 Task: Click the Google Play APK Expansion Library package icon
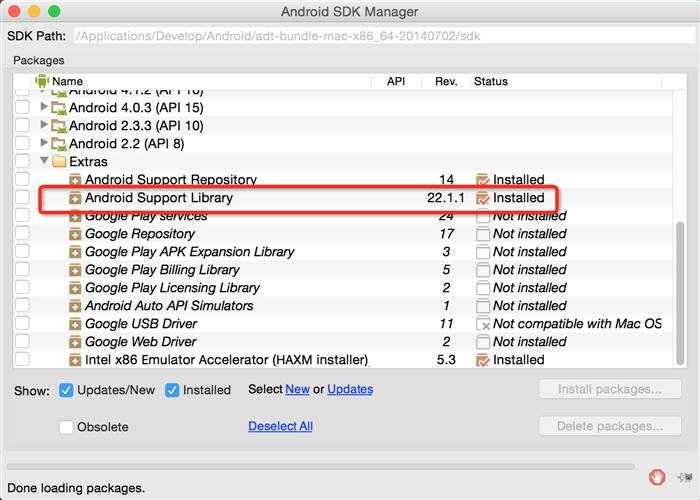click(x=75, y=252)
